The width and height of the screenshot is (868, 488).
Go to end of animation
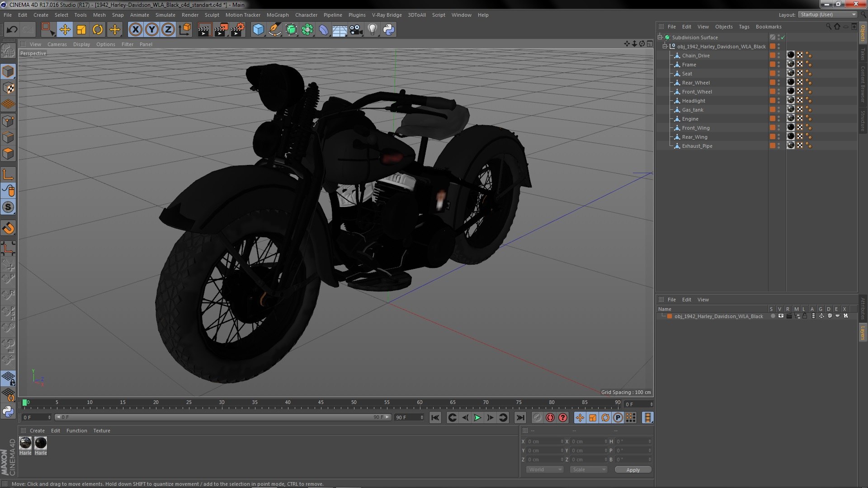pos(520,418)
